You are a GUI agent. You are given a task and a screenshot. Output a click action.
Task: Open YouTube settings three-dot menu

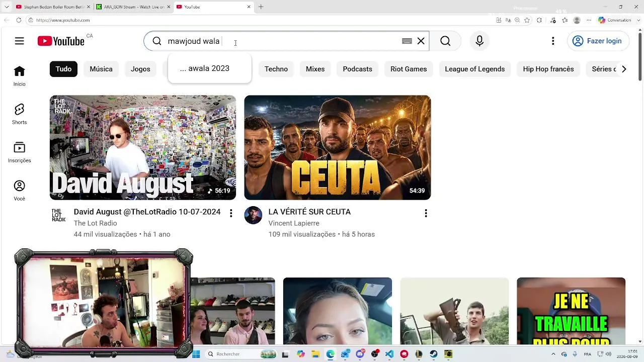tap(553, 41)
